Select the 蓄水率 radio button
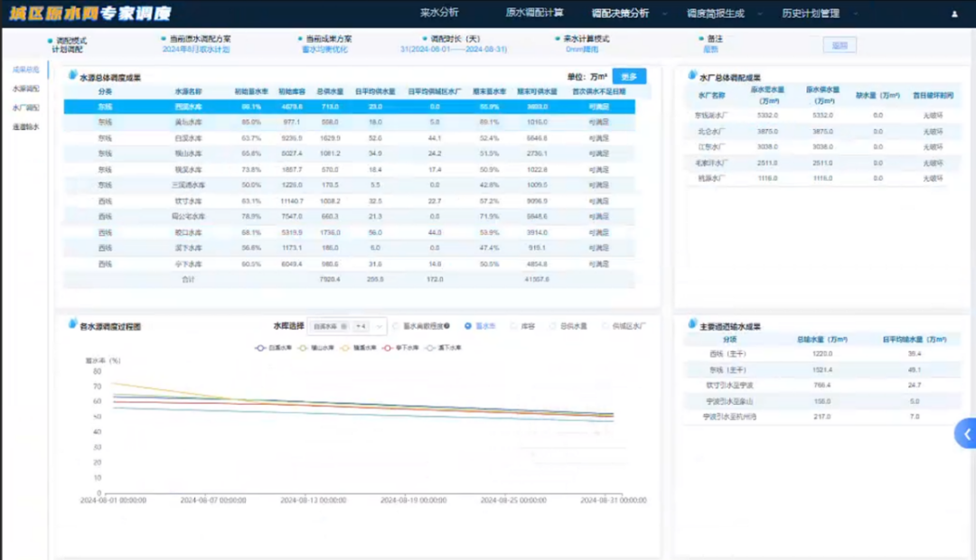 [x=468, y=326]
